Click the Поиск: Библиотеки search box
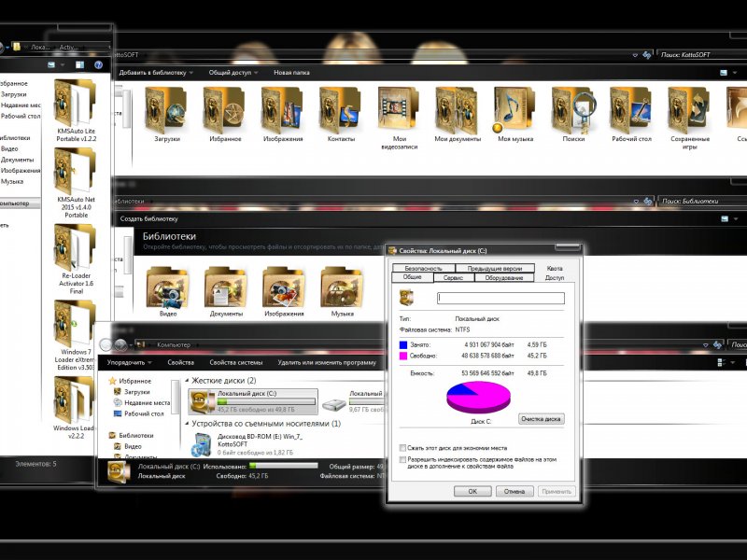 (x=702, y=201)
